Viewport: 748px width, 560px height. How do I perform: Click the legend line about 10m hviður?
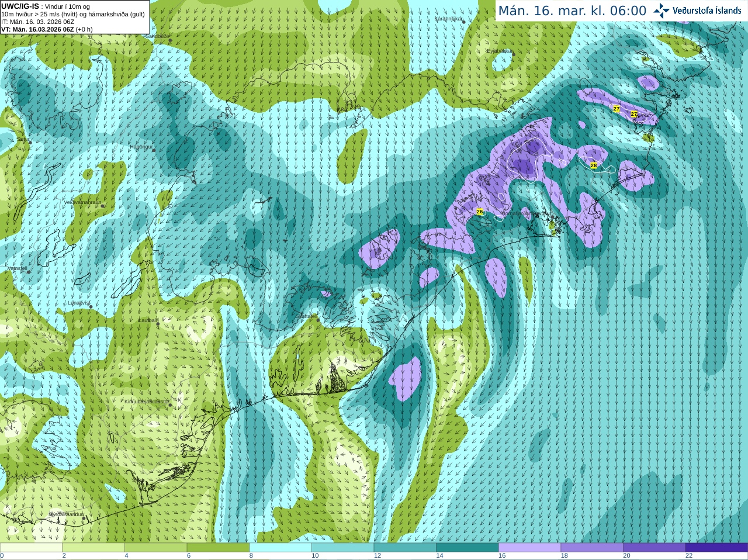pyautogui.click(x=73, y=14)
